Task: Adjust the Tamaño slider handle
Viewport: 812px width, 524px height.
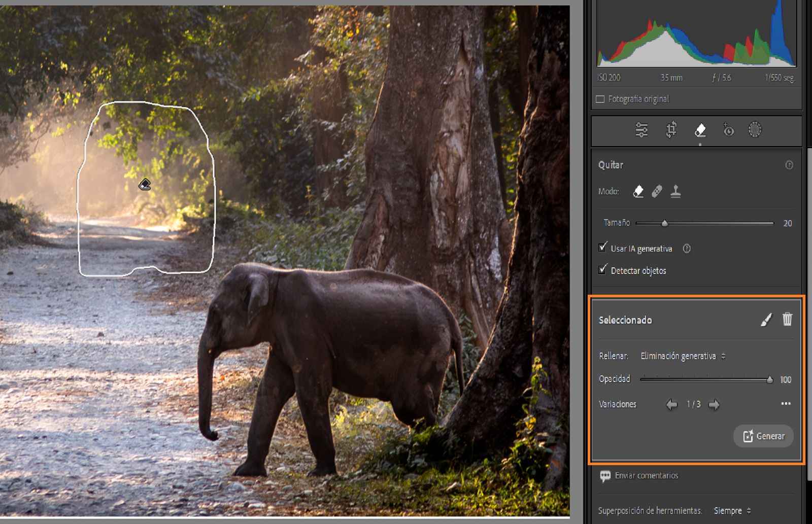Action: click(665, 223)
